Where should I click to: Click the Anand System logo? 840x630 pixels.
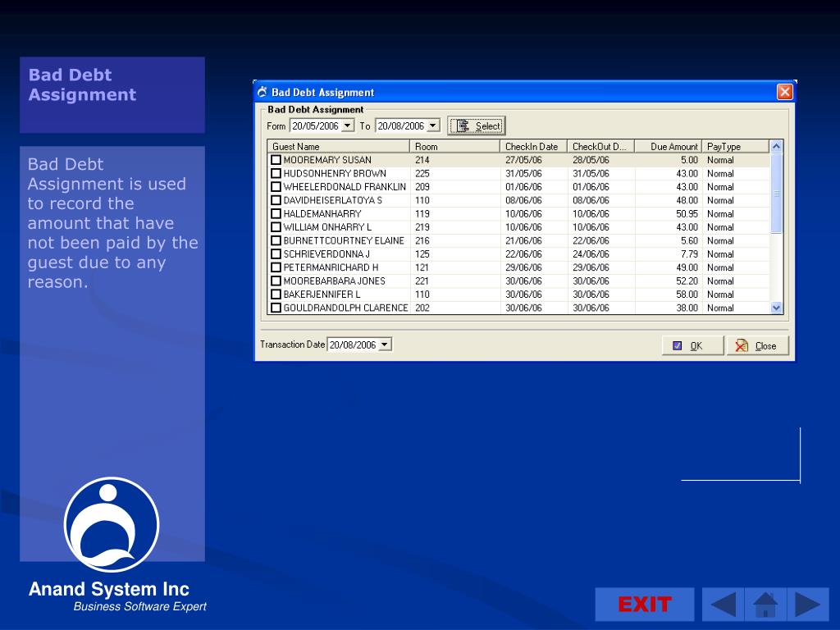112,524
